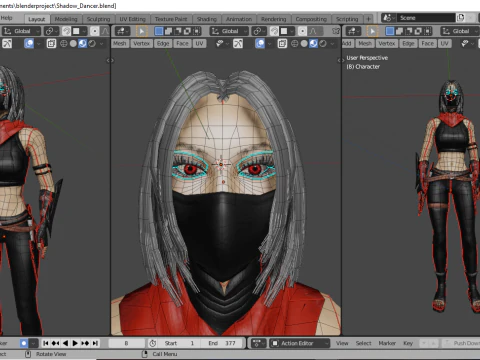Switch to the Shading workspace tab
The height and width of the screenshot is (360, 480).
click(207, 19)
